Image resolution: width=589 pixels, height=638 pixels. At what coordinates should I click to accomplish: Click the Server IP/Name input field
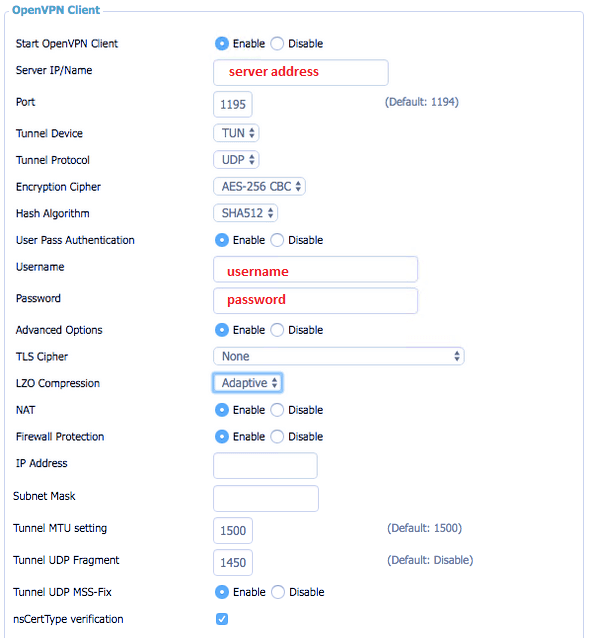pos(301,72)
